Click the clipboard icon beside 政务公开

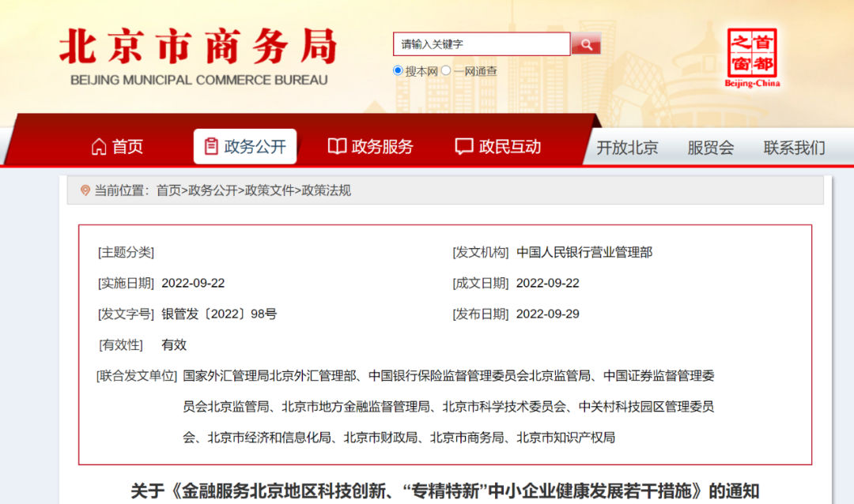[x=211, y=146]
